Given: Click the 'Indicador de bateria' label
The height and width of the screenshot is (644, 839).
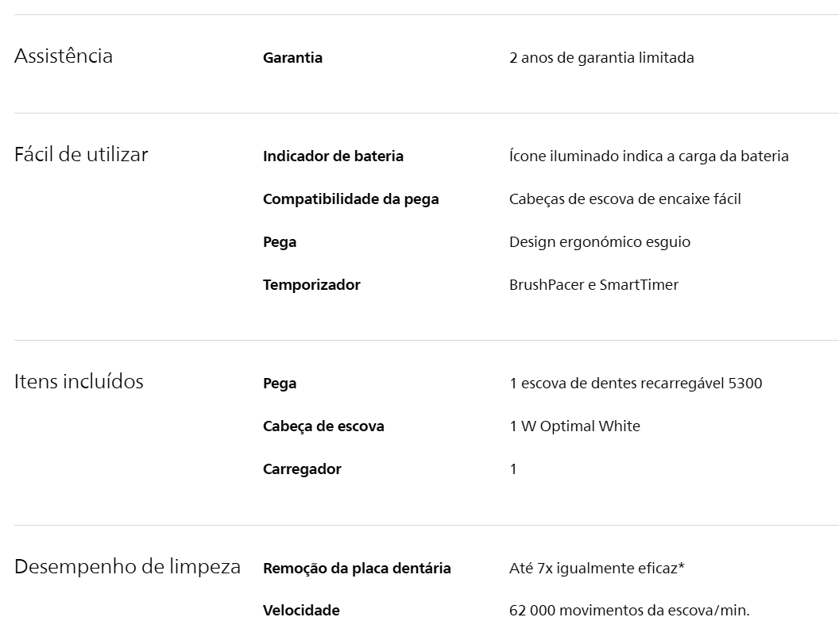Looking at the screenshot, I should point(333,156).
